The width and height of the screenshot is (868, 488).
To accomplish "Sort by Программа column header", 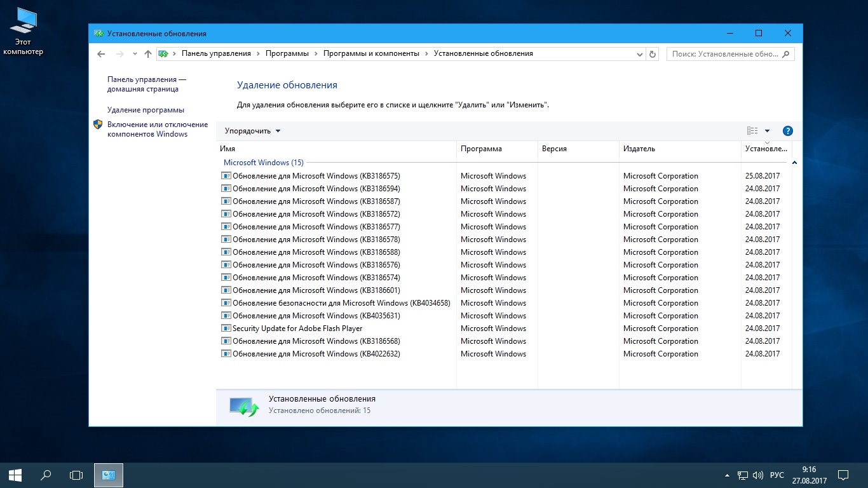I will click(497, 149).
